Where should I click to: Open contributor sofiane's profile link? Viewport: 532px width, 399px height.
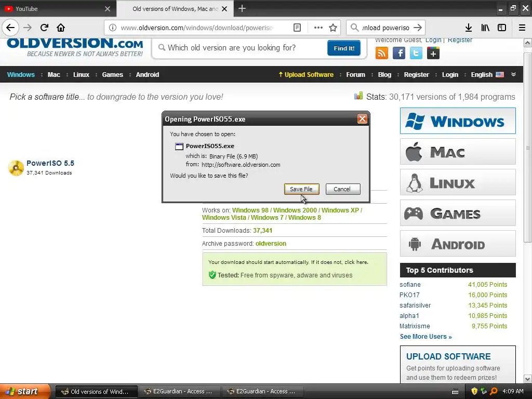pyautogui.click(x=410, y=285)
